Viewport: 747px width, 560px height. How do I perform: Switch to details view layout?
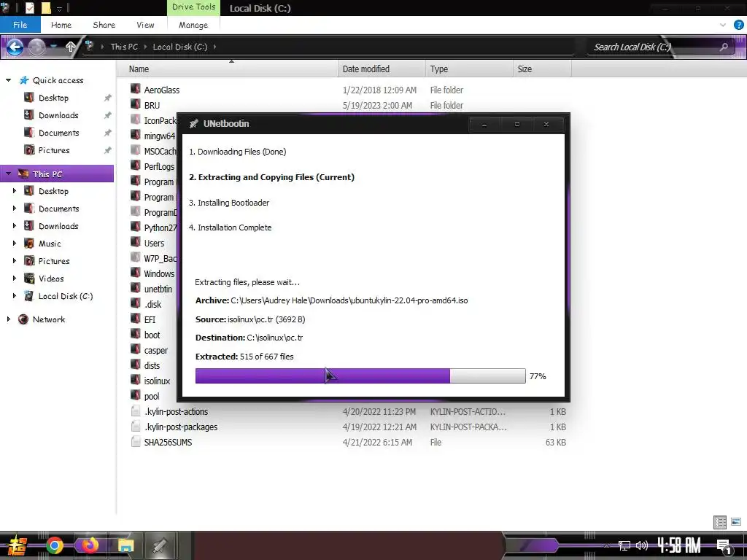click(x=720, y=522)
